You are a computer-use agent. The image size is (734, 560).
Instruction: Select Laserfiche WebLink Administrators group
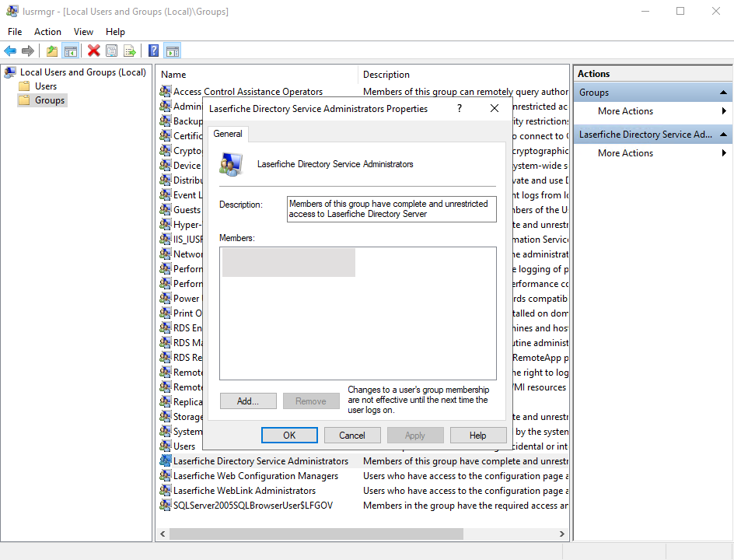[x=244, y=491]
